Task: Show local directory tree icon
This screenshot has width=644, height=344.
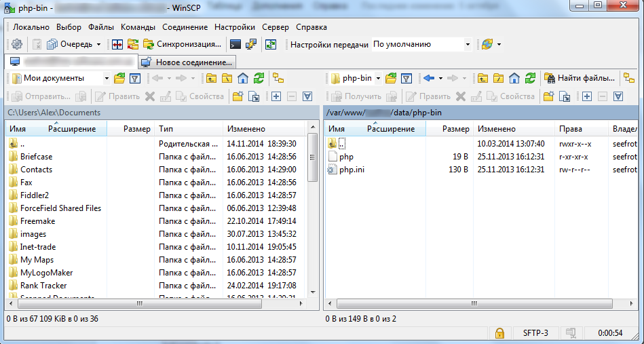Action: (278, 78)
